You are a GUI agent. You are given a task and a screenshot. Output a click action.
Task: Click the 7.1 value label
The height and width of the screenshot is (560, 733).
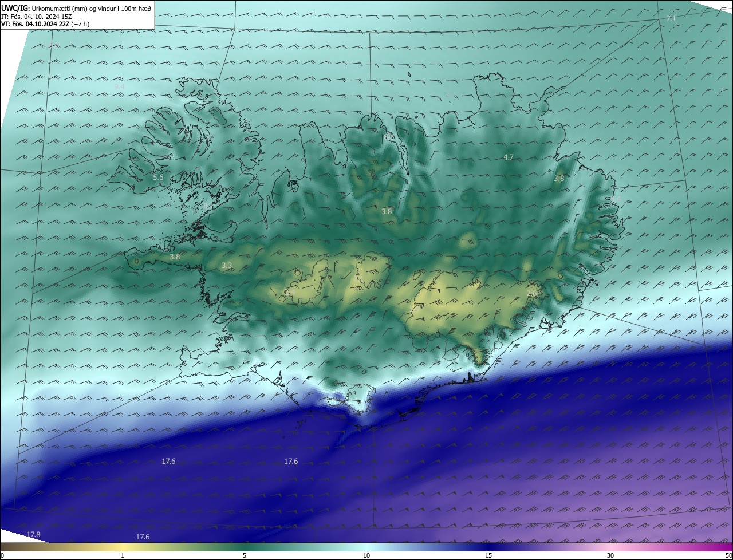click(671, 19)
